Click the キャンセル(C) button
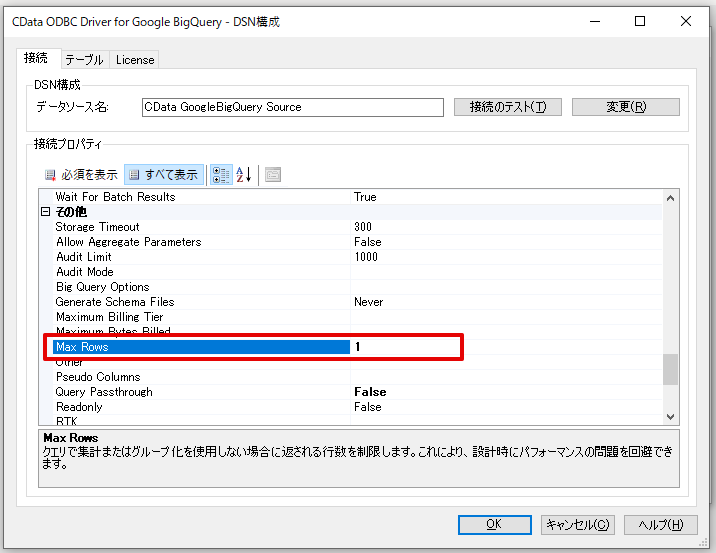The width and height of the screenshot is (716, 553). pyautogui.click(x=578, y=524)
